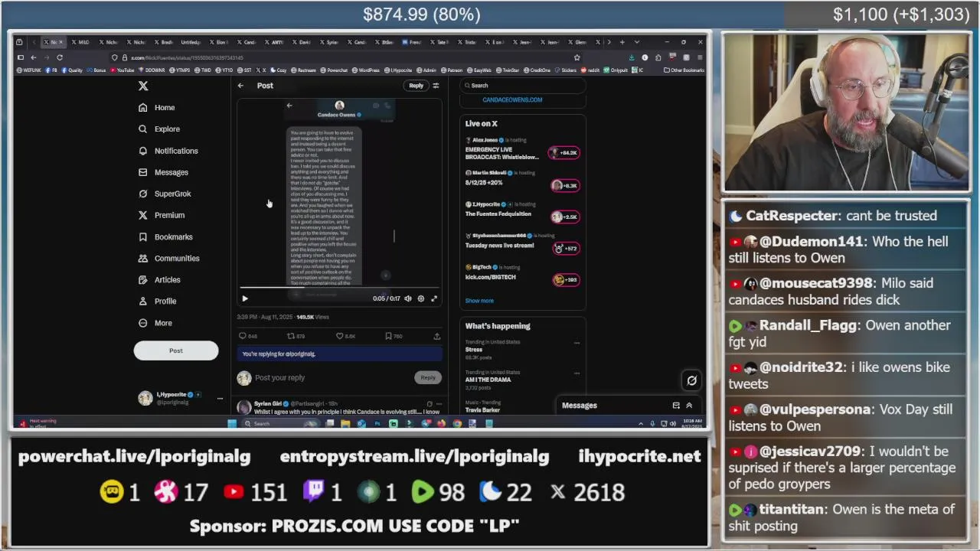Mute the video volume

pyautogui.click(x=408, y=298)
